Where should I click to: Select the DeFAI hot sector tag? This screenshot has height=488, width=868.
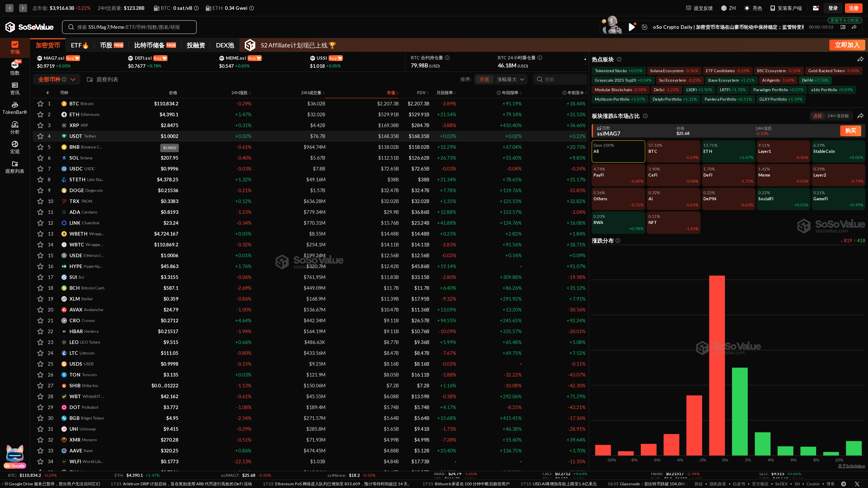(x=815, y=80)
